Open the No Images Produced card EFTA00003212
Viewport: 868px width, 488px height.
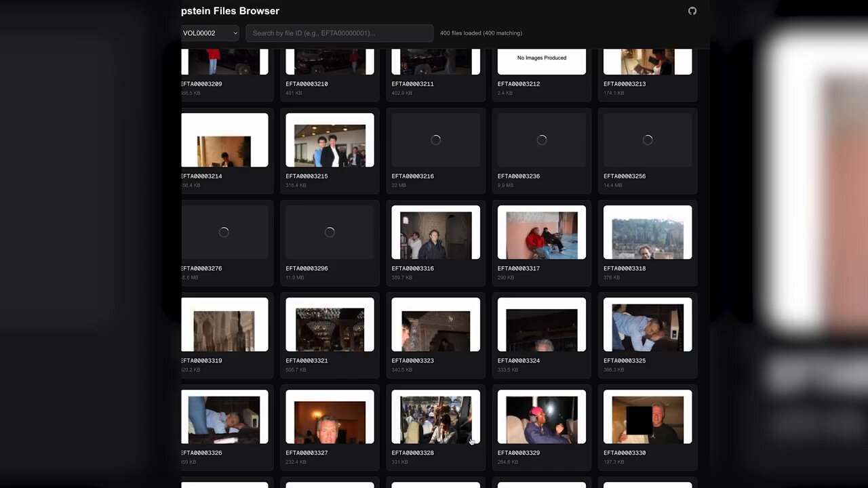pos(542,62)
